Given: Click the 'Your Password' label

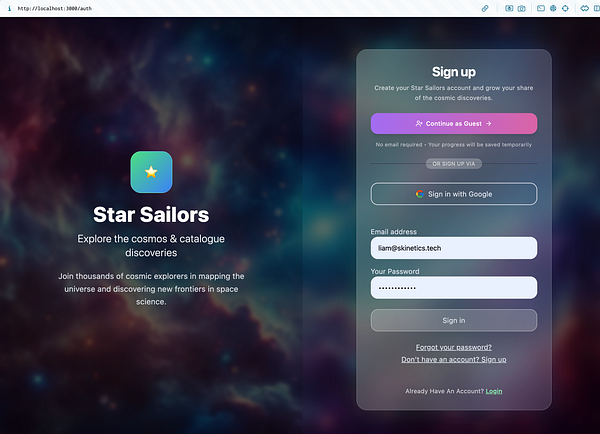Looking at the screenshot, I should pos(395,271).
